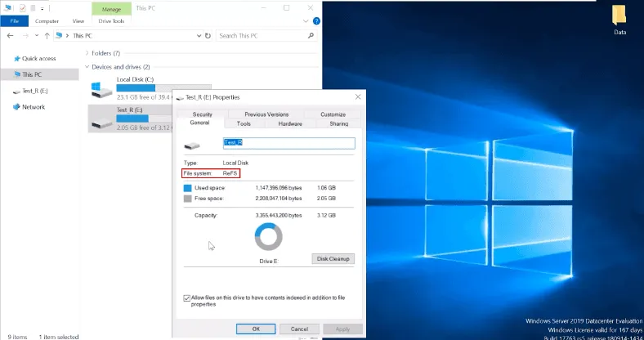The width and height of the screenshot is (644, 340).
Task: Go up one folder level arrow
Action: coord(47,36)
